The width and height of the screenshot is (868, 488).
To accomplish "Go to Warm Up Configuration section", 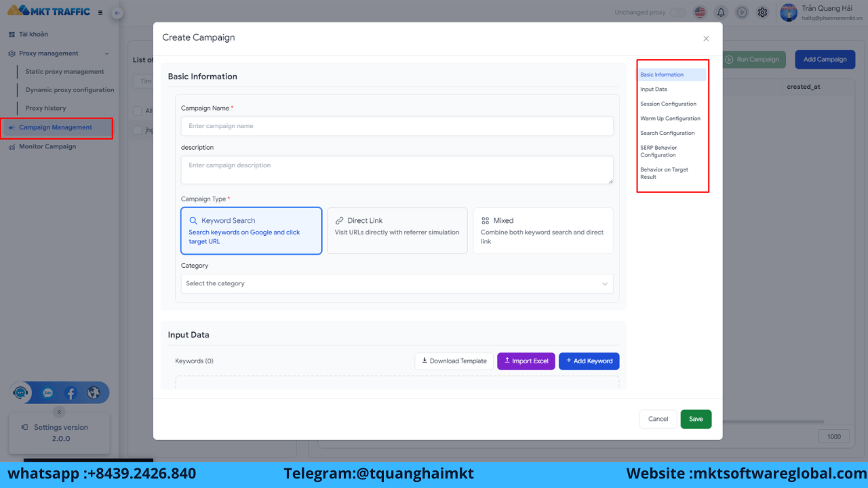I will [x=671, y=119].
